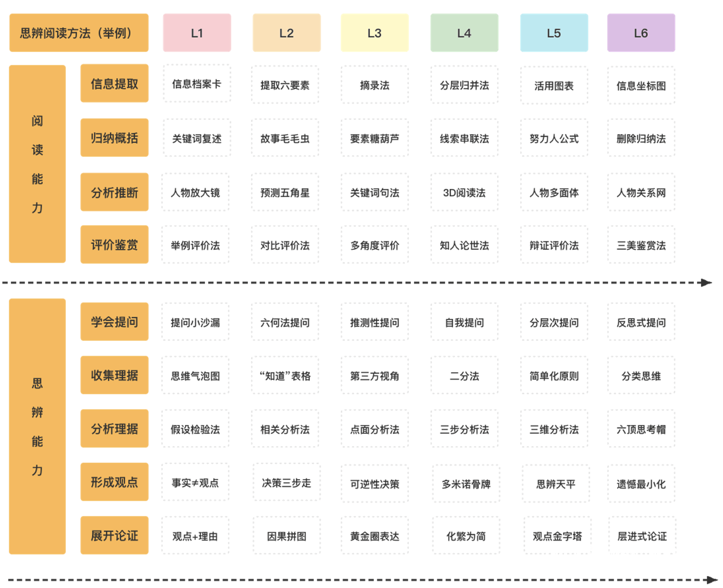Image resolution: width=723 pixels, height=588 pixels.
Task: Select the 多角度评价 cell
Action: 375,245
